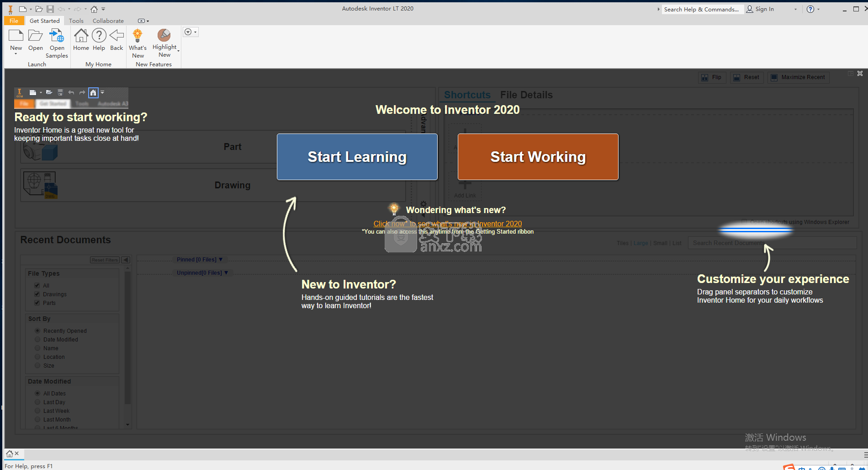Click the blue Help question mark in title bar
Viewport: 868px width, 470px height.
(810, 9)
